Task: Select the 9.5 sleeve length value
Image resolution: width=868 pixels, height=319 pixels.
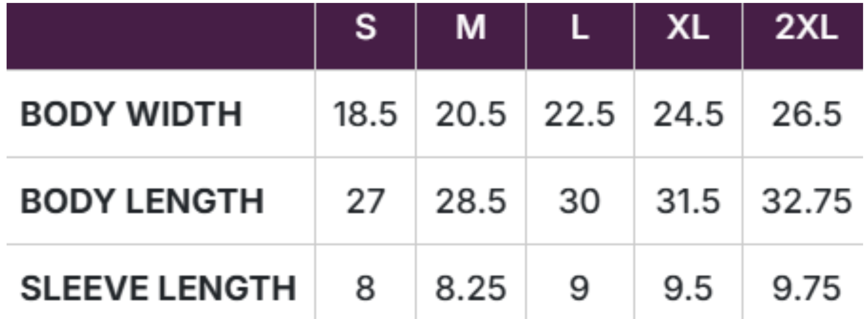Action: click(688, 288)
